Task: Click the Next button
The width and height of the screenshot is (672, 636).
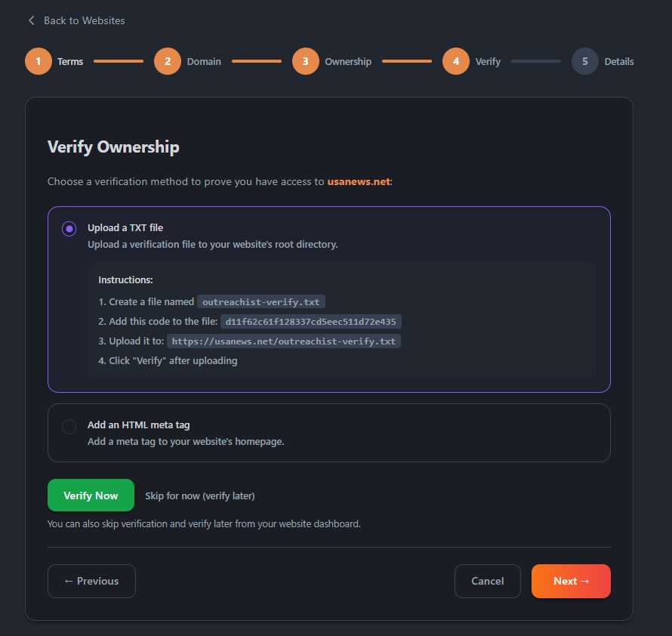Action: [571, 581]
